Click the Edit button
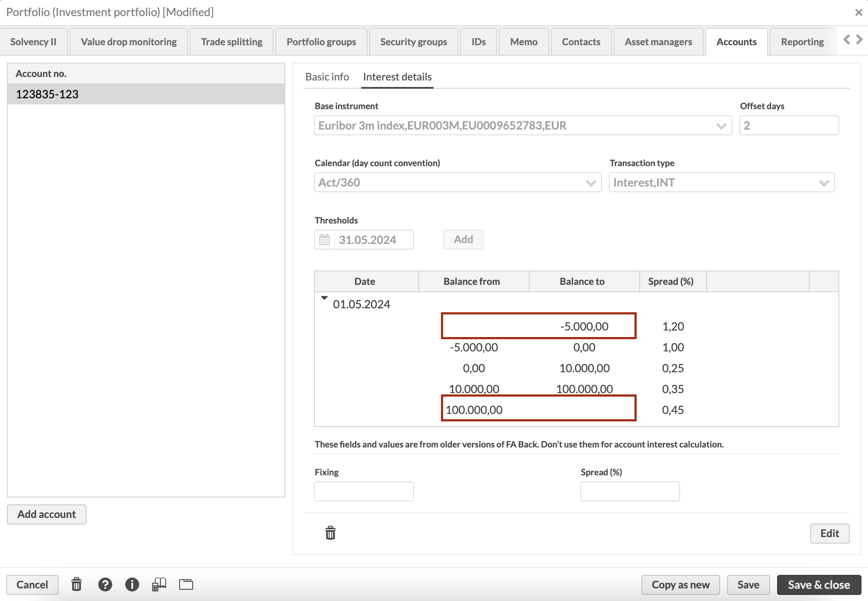 tap(830, 534)
